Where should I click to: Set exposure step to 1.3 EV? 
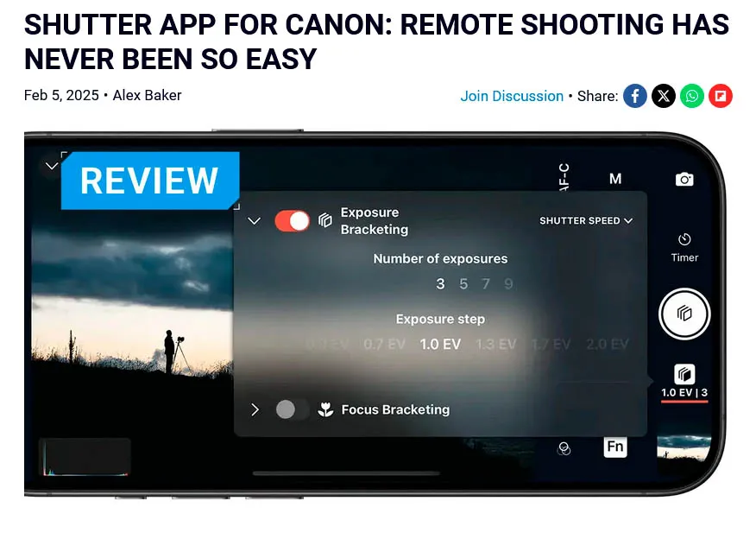tap(495, 343)
